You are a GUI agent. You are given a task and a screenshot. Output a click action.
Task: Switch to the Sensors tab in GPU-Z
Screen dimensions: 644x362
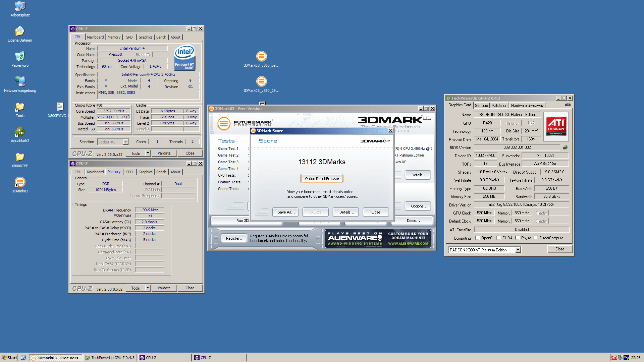tap(481, 106)
